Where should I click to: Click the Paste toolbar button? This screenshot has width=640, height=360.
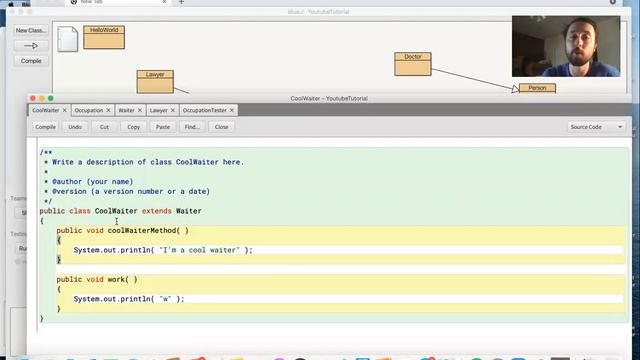point(162,127)
